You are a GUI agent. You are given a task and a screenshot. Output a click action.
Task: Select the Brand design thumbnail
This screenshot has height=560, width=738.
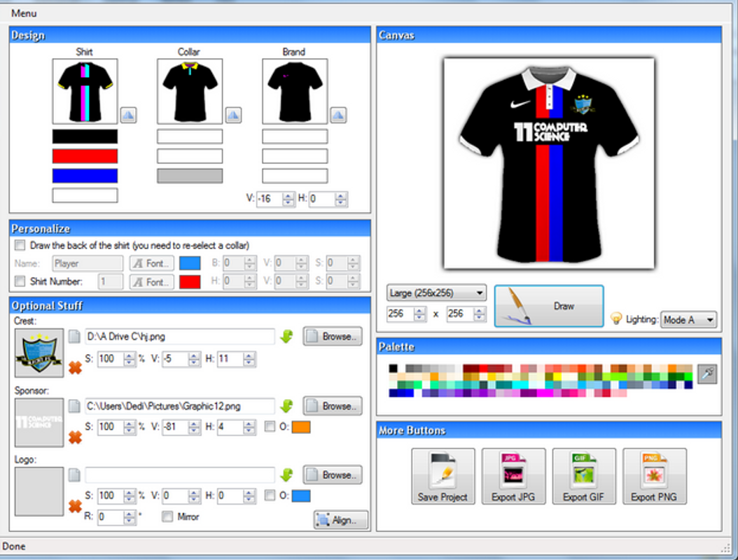[295, 91]
